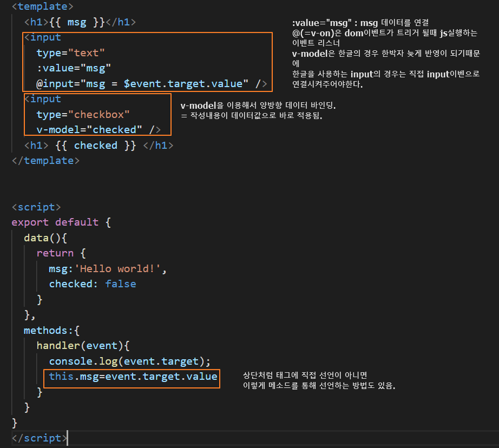The width and height of the screenshot is (499, 448).
Task: Click the note line '연결시켜주어야한다.'
Action: click(327, 84)
